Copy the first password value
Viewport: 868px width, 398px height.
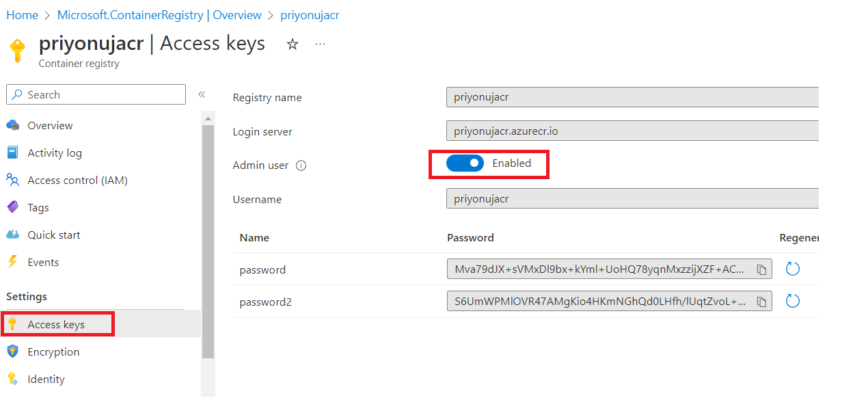(761, 269)
